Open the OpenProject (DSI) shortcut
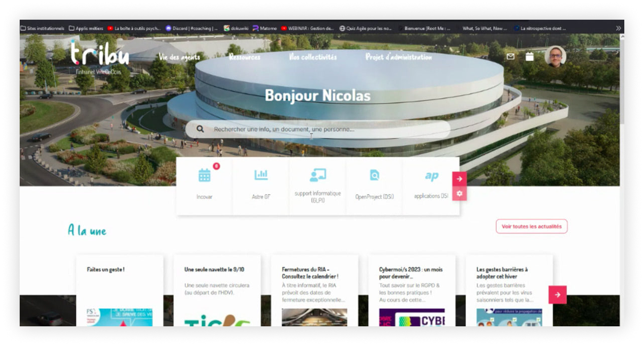Viewport: 644px width, 346px height. (374, 176)
